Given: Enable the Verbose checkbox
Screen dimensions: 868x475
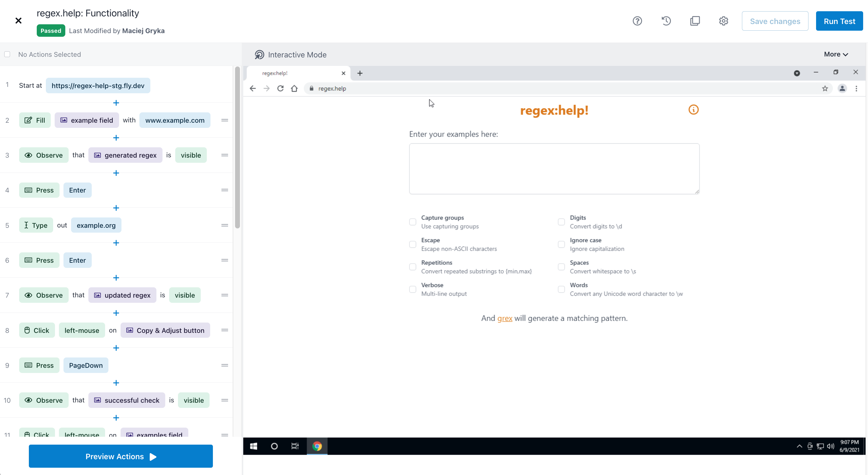Looking at the screenshot, I should tap(412, 289).
